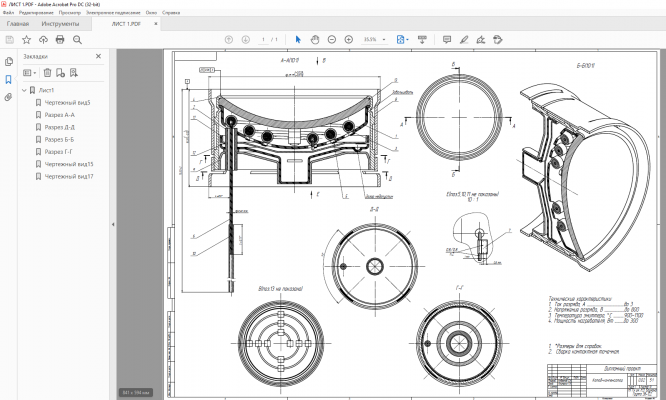Select the Hand pan tool
This screenshot has height=400, width=666.
coord(314,39)
